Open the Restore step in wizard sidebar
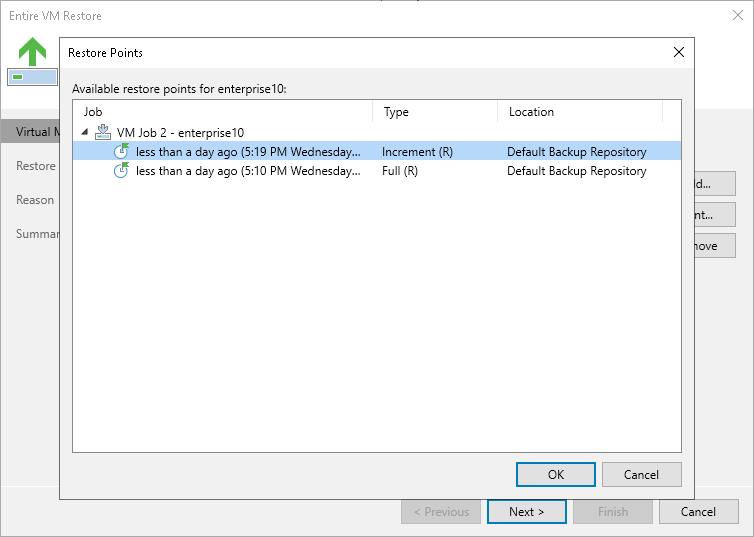 [x=36, y=166]
